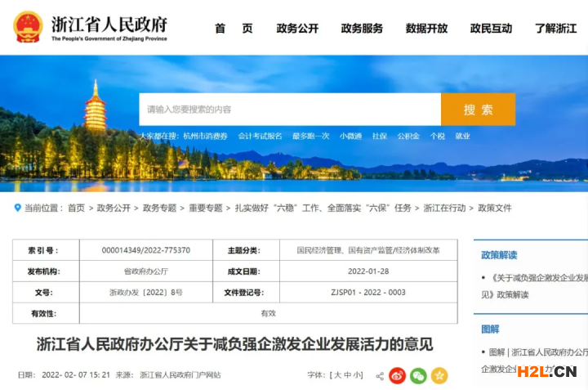
Task: Click hot search link 会计考试报名
Action: tap(260, 136)
